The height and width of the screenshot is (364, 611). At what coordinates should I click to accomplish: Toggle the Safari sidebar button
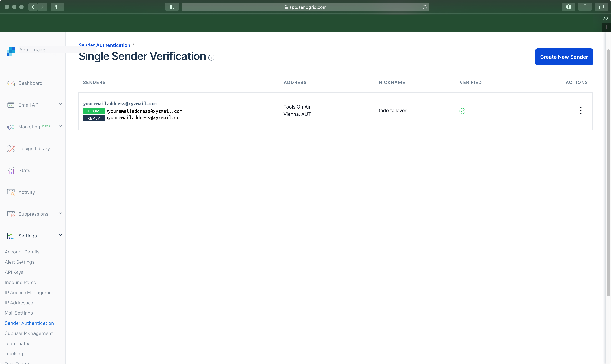click(57, 7)
